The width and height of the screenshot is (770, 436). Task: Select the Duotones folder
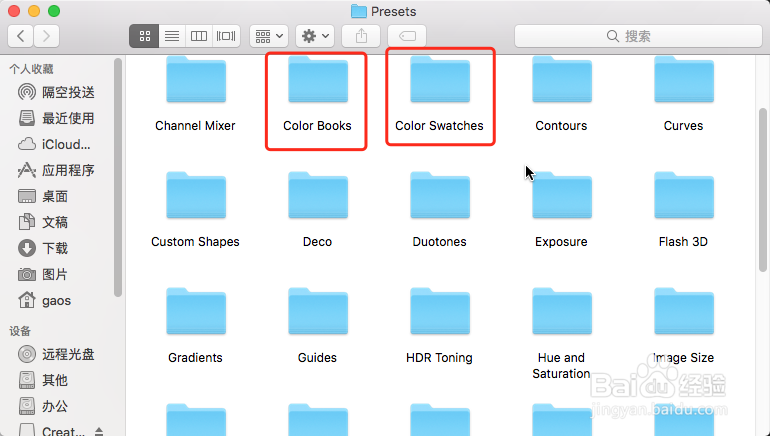coord(440,210)
